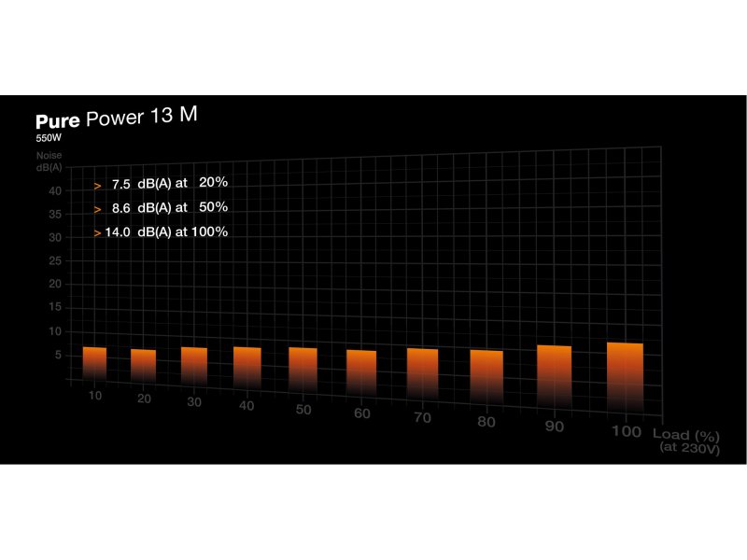Click the orange bar at 80% load
Image resolution: width=747 pixels, height=560 pixels.
tap(486, 379)
